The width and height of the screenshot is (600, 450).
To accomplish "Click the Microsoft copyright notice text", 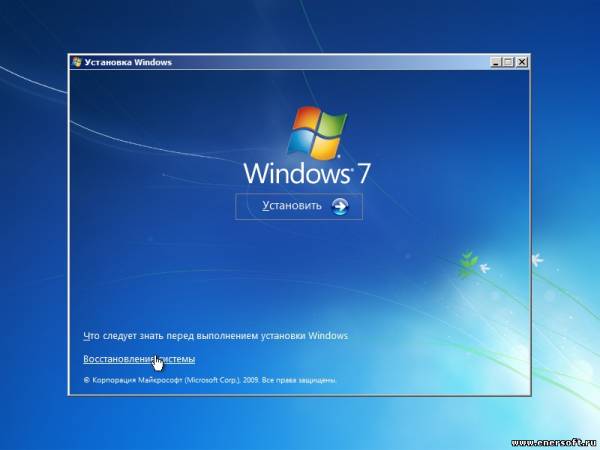I will (x=210, y=380).
